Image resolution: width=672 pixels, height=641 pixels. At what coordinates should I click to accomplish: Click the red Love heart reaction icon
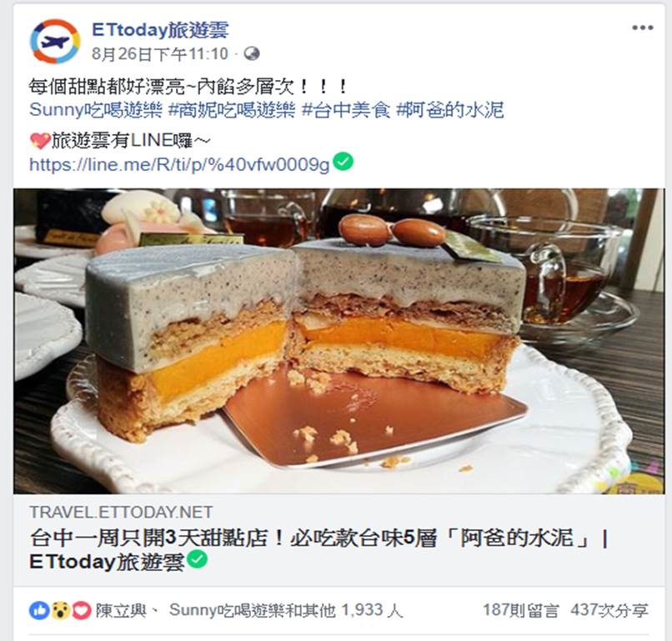click(x=82, y=610)
